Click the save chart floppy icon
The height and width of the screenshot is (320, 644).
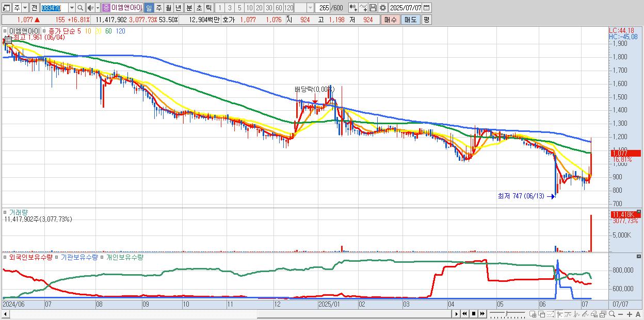pyautogui.click(x=373, y=8)
